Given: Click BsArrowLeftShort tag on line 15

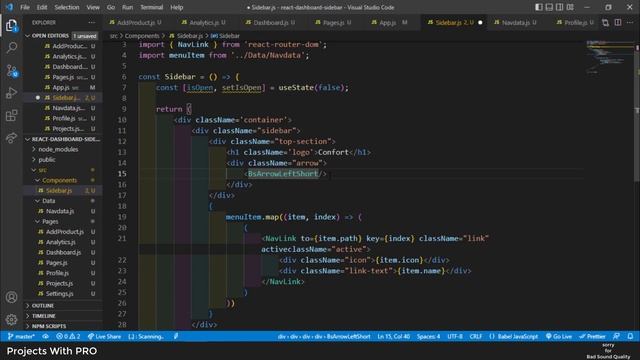Looking at the screenshot, I should [x=282, y=173].
